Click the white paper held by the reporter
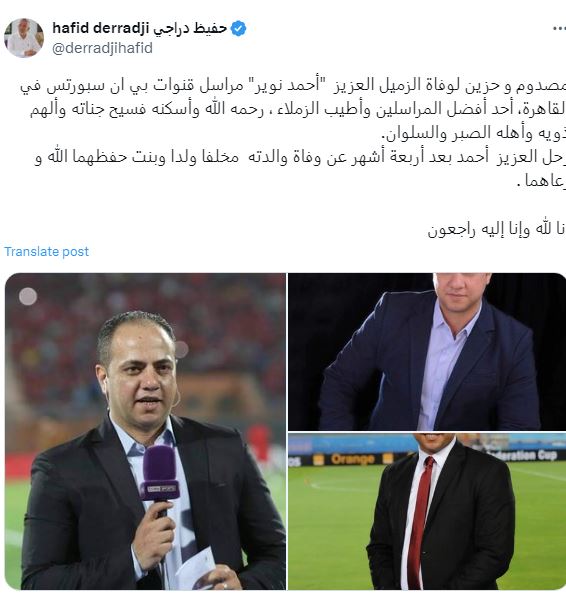Viewport: 566px width, 594px height. click(197, 570)
